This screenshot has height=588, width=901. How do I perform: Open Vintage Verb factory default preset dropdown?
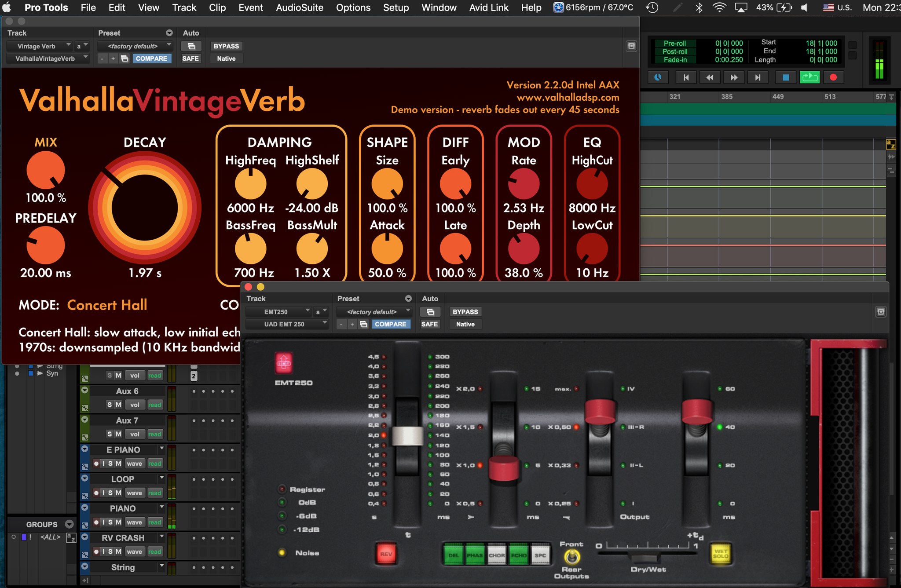[x=135, y=46]
